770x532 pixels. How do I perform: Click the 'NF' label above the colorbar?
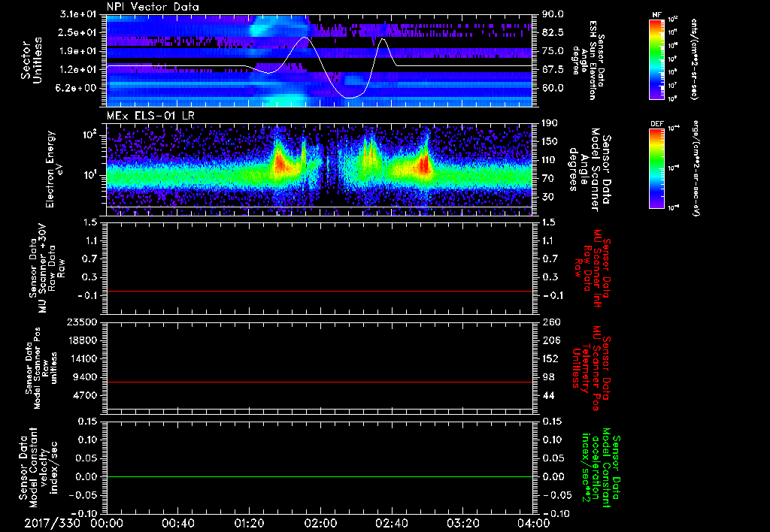pos(657,15)
